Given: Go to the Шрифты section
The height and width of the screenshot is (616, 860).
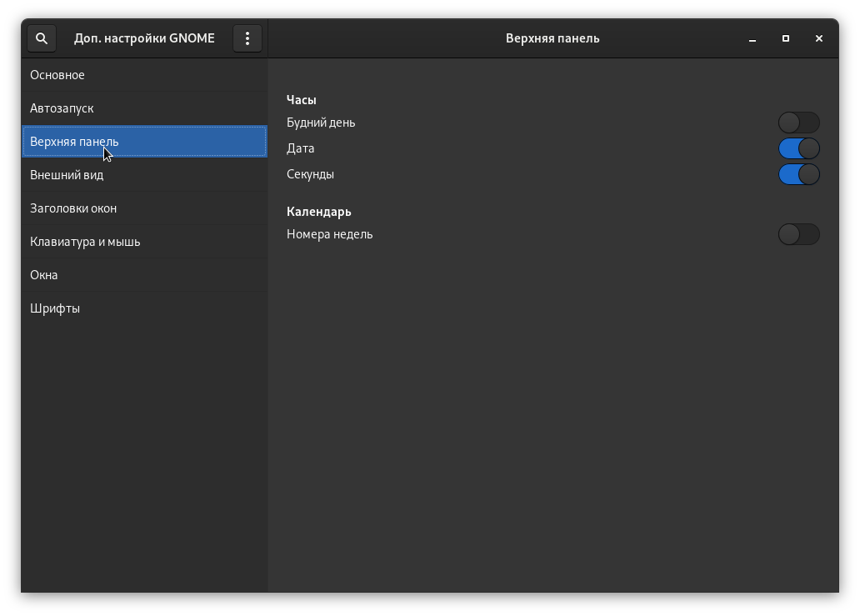Looking at the screenshot, I should pos(55,308).
